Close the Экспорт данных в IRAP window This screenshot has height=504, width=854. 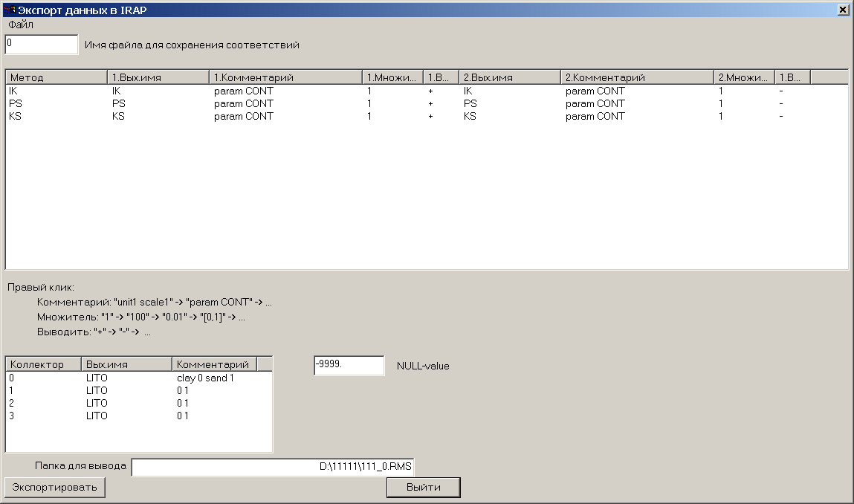[843, 10]
